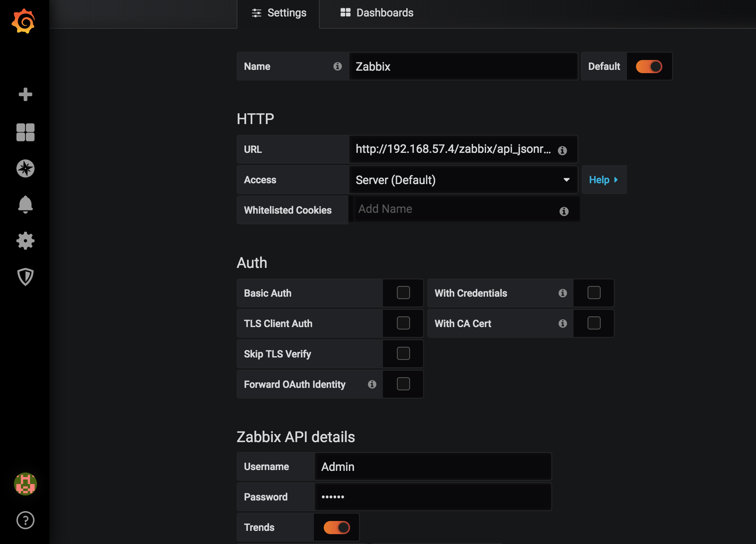Open the Configuration gear icon
This screenshot has height=544, width=756.
[25, 241]
